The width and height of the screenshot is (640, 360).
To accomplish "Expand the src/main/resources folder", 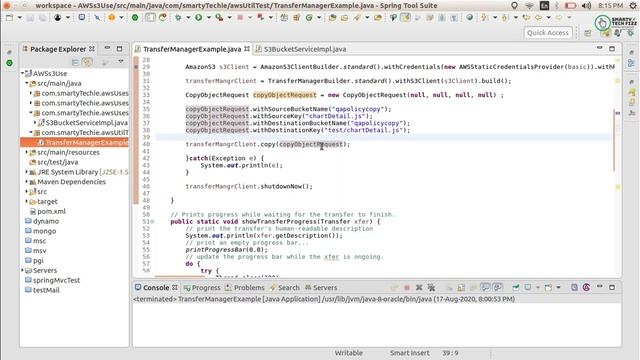I will [27, 152].
